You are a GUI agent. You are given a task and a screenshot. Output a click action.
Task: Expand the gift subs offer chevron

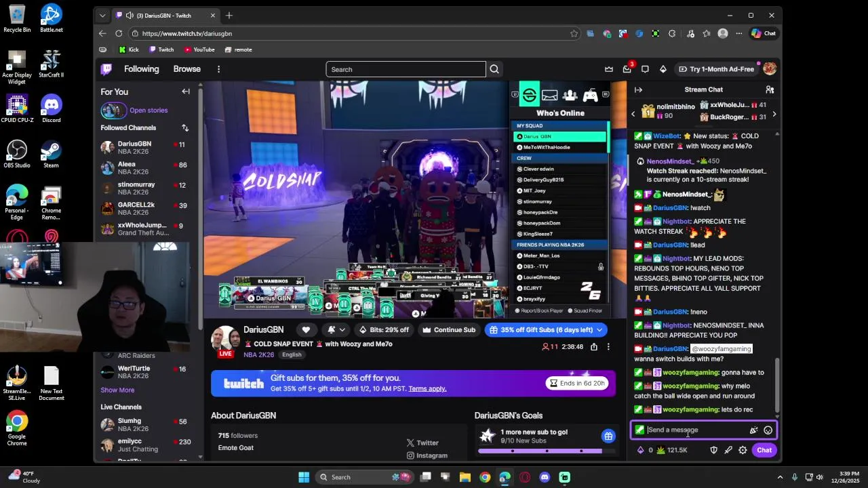point(599,329)
